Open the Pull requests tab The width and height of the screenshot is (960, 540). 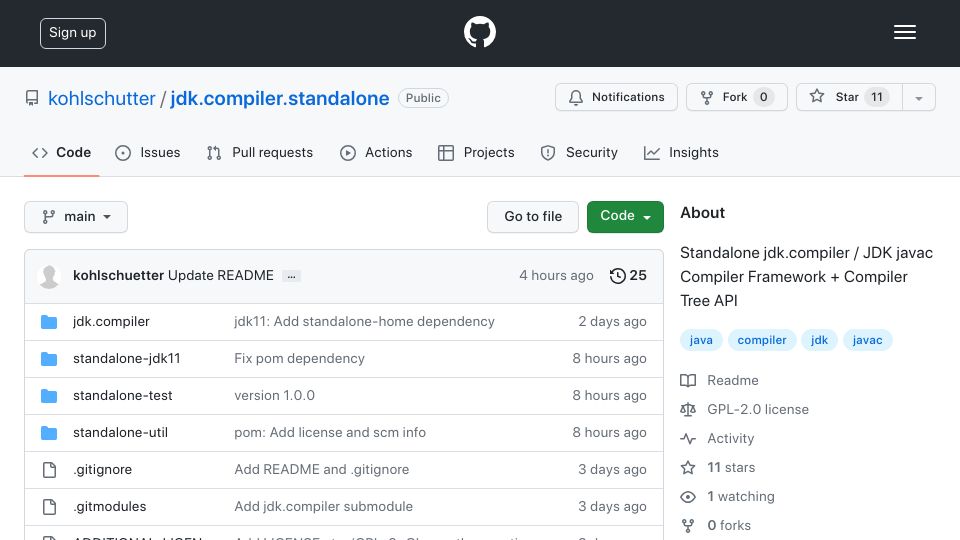pos(260,152)
